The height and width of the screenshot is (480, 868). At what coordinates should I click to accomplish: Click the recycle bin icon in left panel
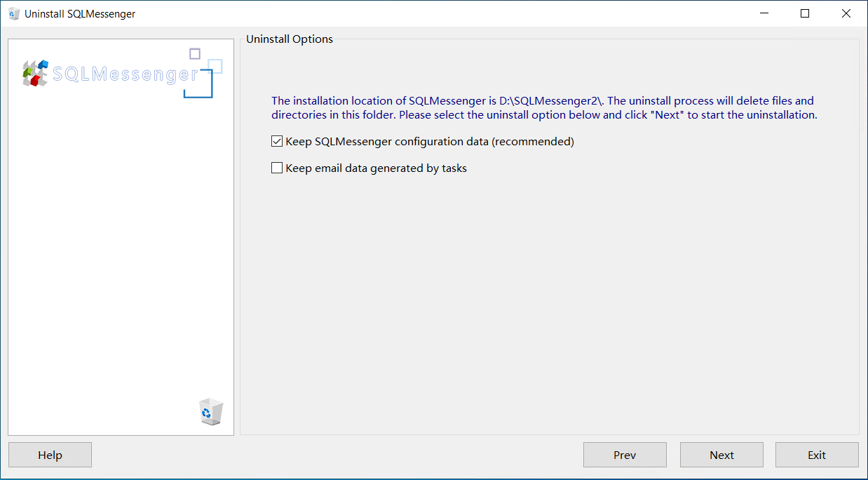click(x=210, y=412)
